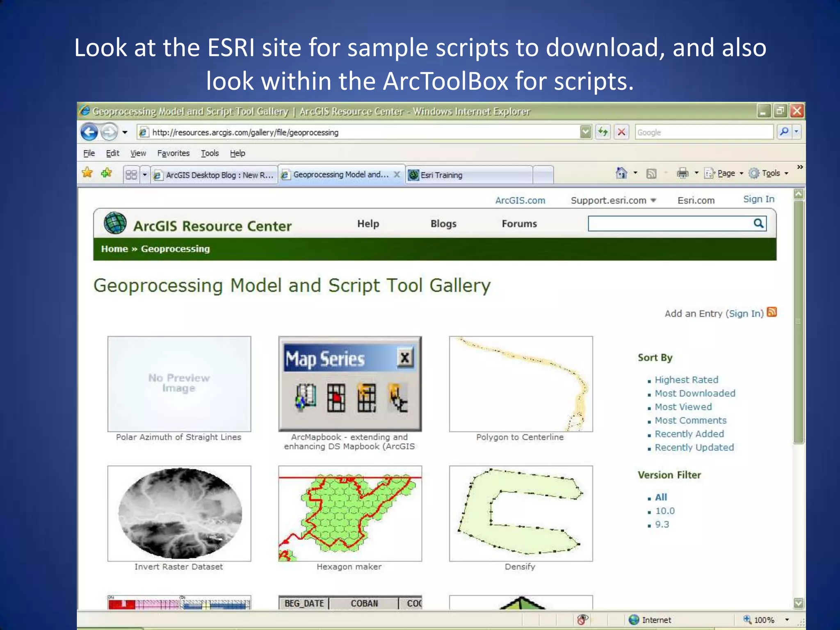Image resolution: width=840 pixels, height=630 pixels.
Task: Open the Blogs section
Action: tap(443, 224)
